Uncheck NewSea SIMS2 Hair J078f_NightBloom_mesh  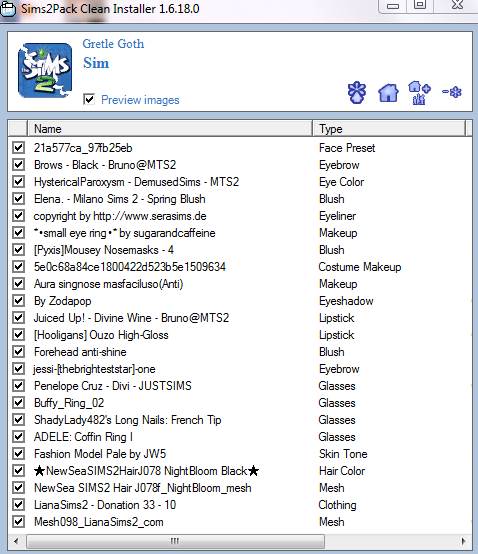coord(18,488)
